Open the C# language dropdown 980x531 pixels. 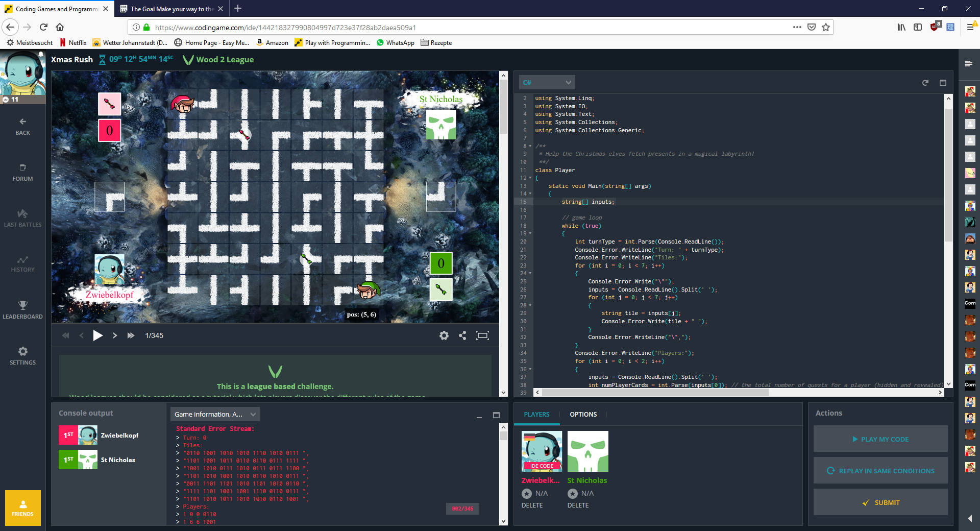point(547,82)
